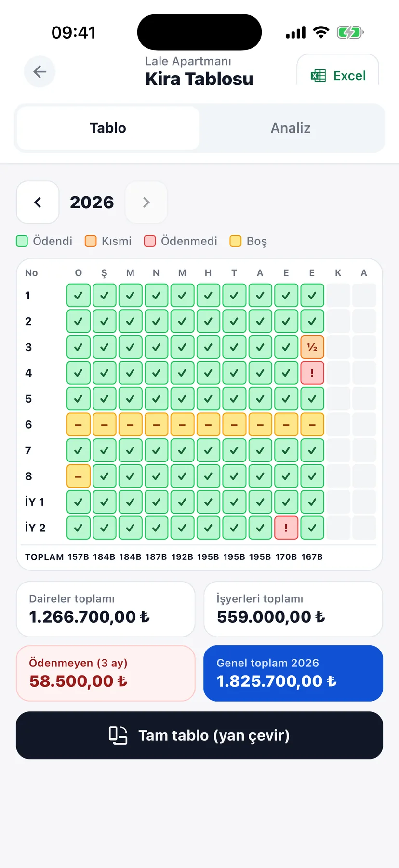Toggle the February paid checkmark in row 5

(105, 399)
